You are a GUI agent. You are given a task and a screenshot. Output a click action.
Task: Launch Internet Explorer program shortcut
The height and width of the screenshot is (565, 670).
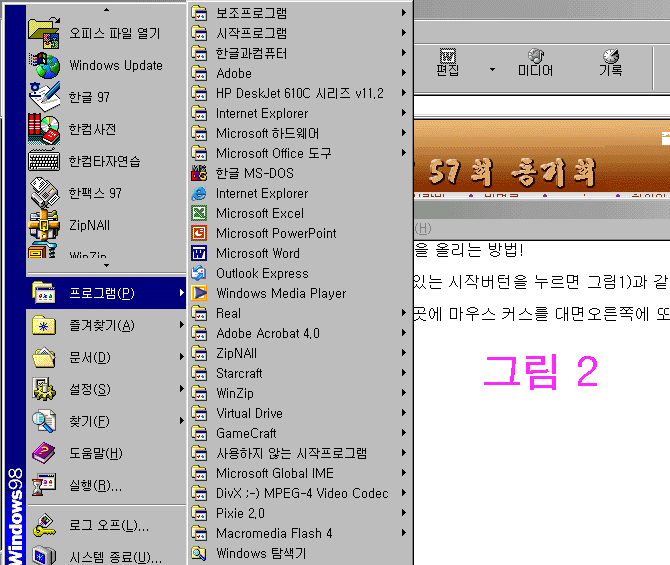point(301,193)
